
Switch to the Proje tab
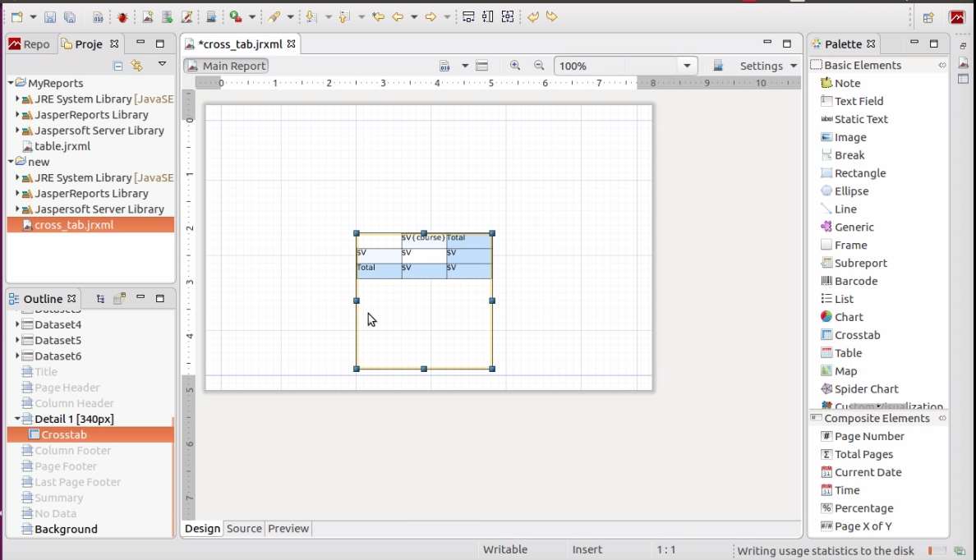[x=89, y=44]
